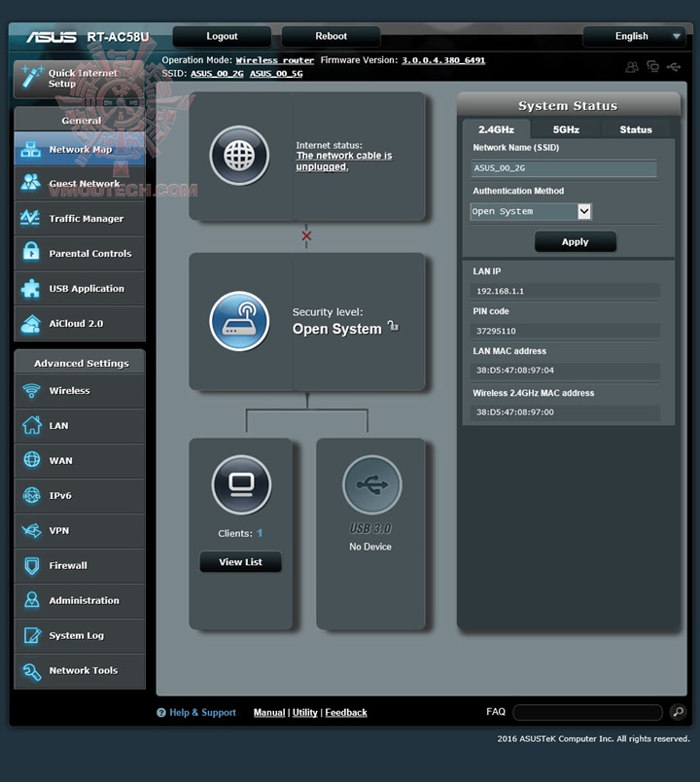Image resolution: width=700 pixels, height=782 pixels.
Task: Switch to the Status tab
Action: [x=636, y=129]
